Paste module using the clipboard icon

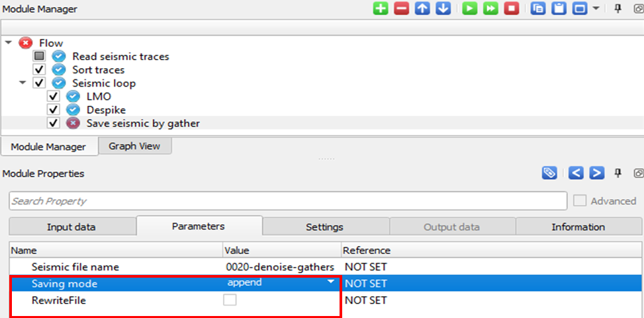tap(559, 9)
